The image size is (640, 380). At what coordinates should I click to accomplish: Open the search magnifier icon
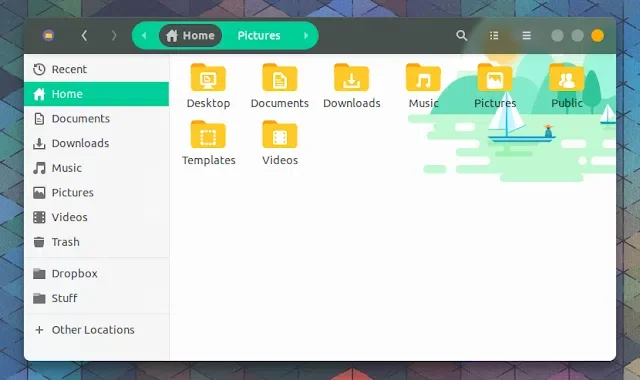(x=462, y=36)
